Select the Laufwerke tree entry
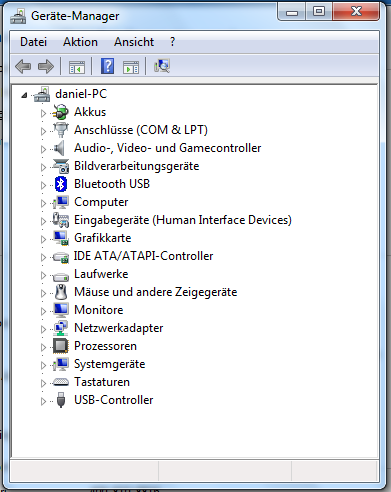Screen dimensions: 391x492 coord(101,274)
